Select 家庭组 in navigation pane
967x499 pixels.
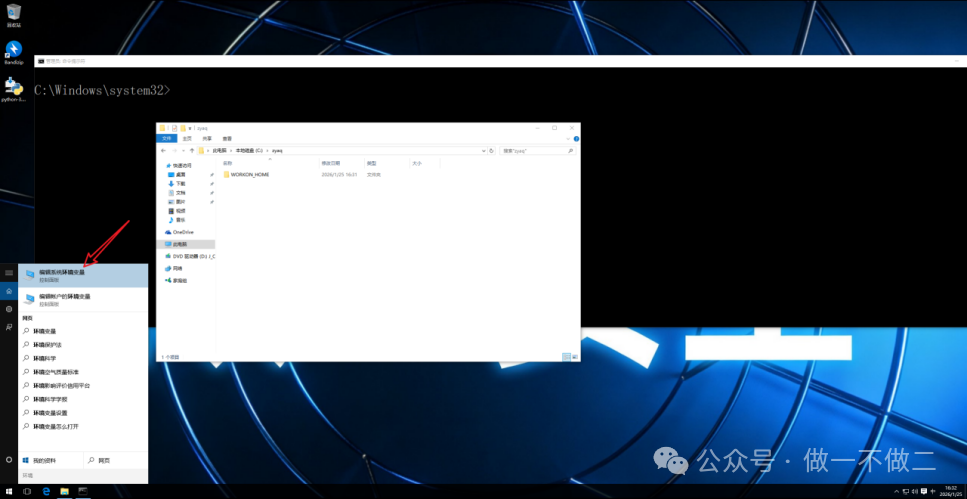[176, 280]
